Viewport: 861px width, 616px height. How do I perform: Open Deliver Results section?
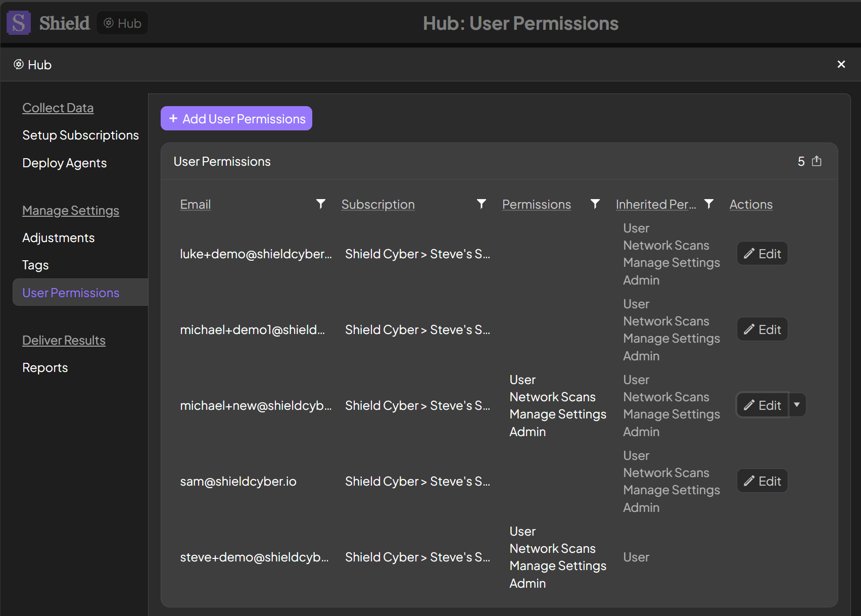(x=64, y=340)
